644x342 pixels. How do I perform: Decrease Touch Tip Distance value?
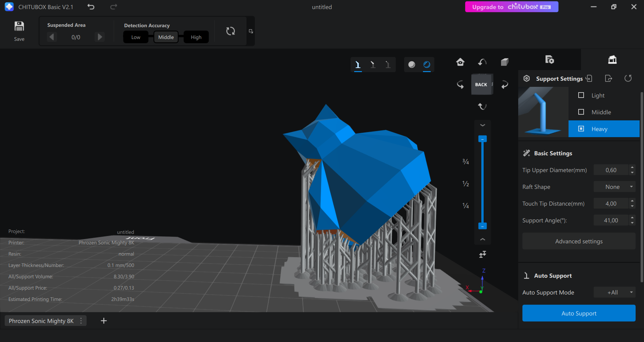click(x=632, y=206)
